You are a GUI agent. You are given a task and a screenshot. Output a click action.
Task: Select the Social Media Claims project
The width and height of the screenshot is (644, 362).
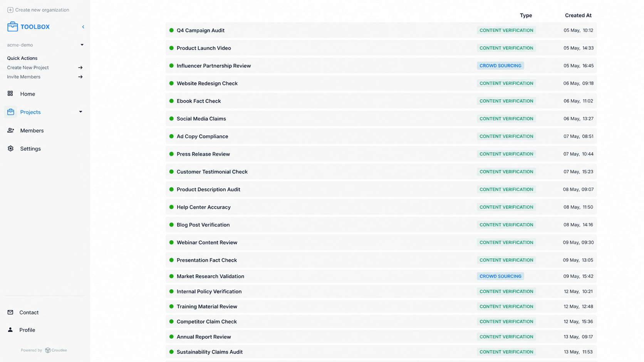pos(381,119)
